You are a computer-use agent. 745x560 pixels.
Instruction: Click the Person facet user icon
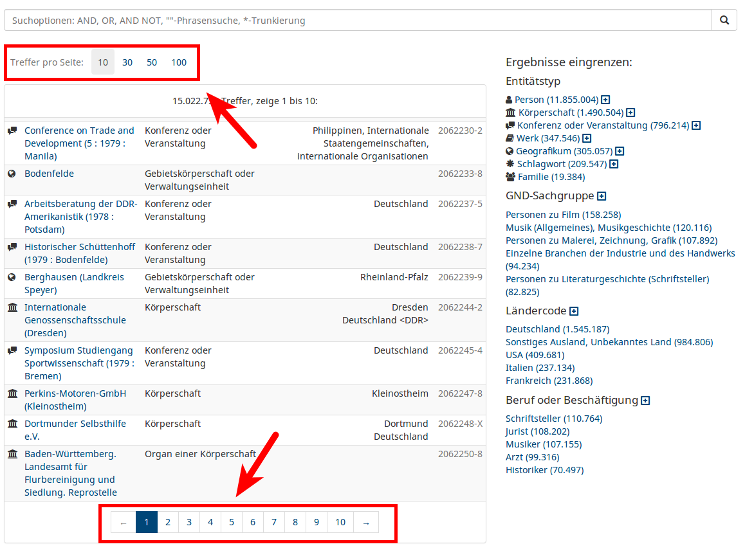pyautogui.click(x=510, y=100)
